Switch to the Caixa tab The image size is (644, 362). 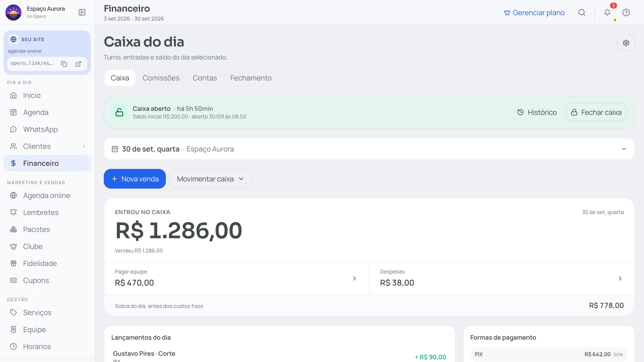click(120, 78)
